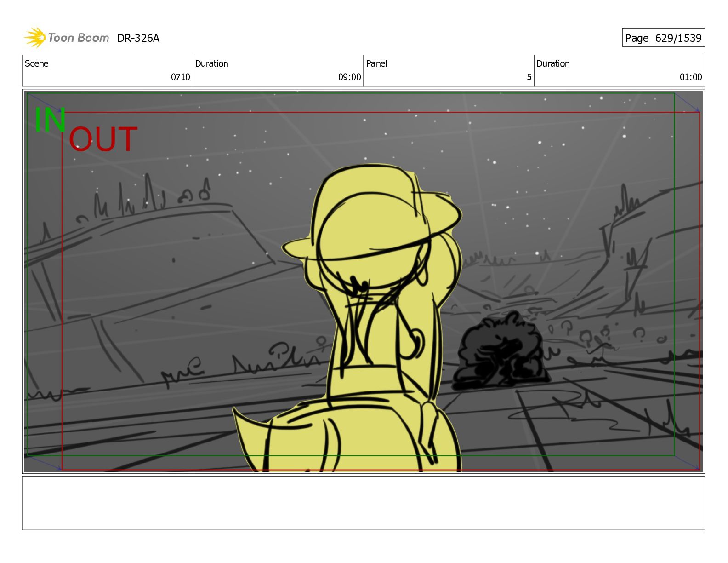Select scene duration value 09:00
The width and height of the screenshot is (728, 563).
349,77
